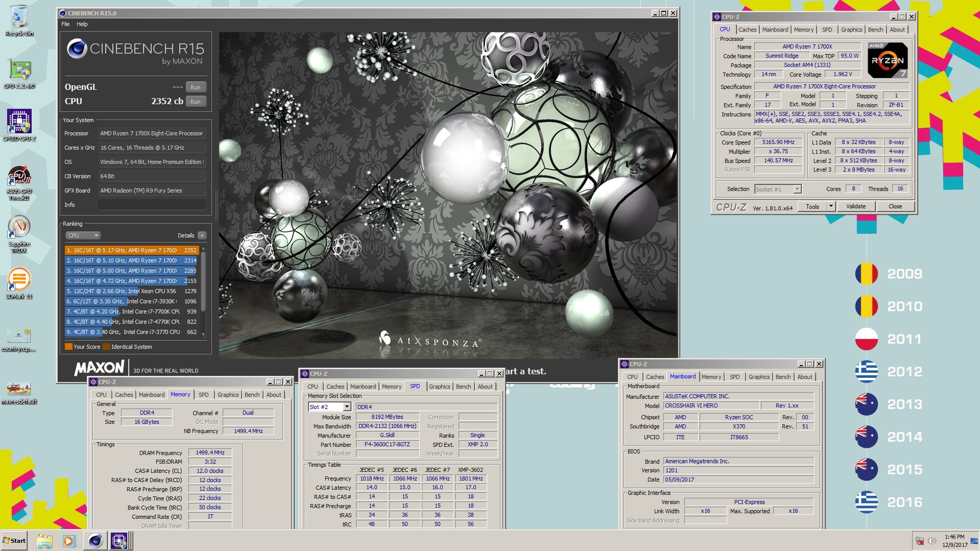Click the Validate button in CPU-Z
980x551 pixels.
tap(856, 206)
